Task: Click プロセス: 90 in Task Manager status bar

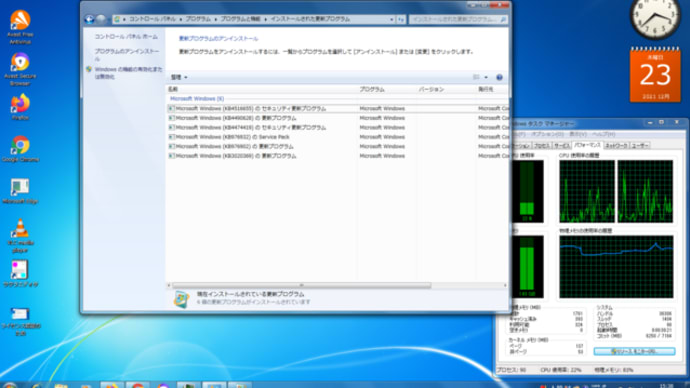Action: tap(511, 370)
